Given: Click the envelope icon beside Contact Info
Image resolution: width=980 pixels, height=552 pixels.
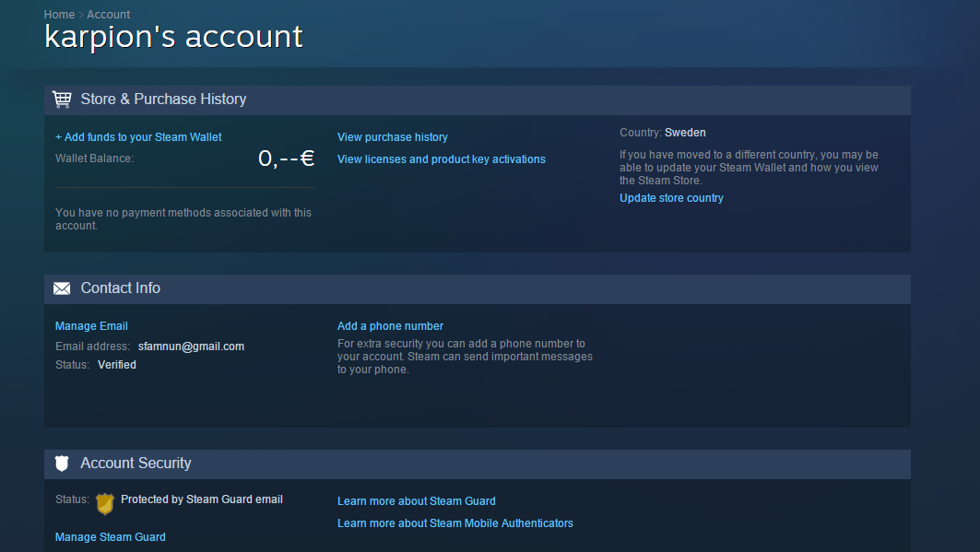Looking at the screenshot, I should pos(62,288).
